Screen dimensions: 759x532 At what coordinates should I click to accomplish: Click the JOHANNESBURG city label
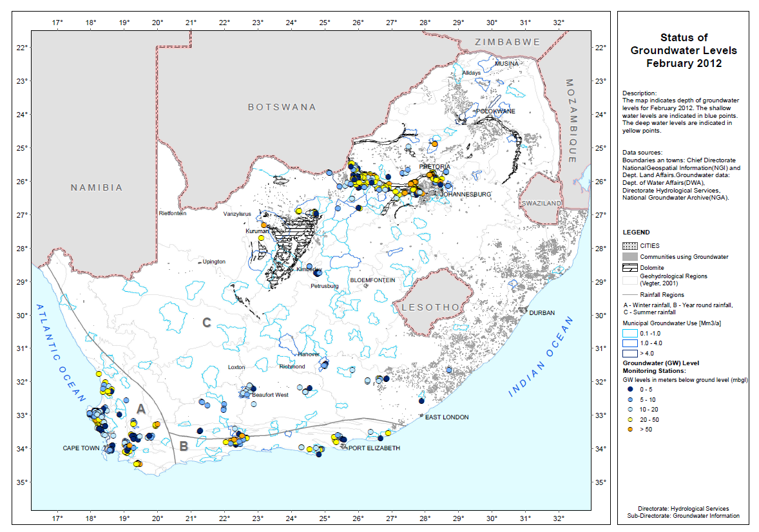click(x=466, y=194)
